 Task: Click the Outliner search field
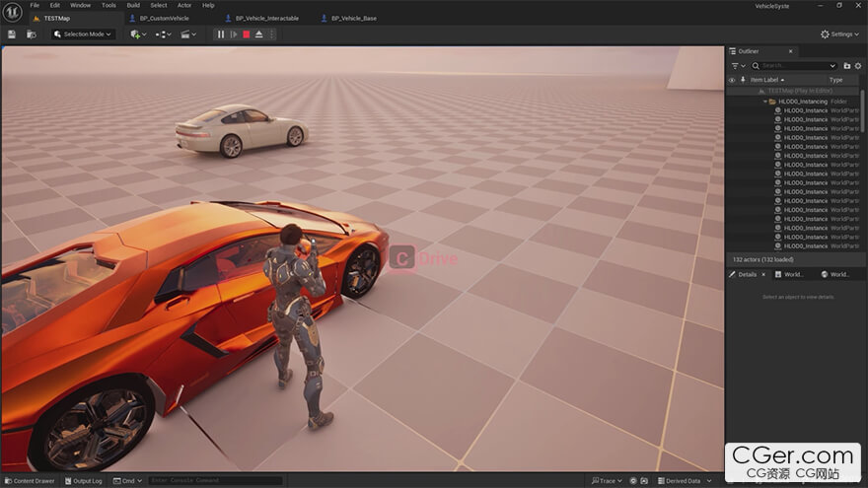793,66
